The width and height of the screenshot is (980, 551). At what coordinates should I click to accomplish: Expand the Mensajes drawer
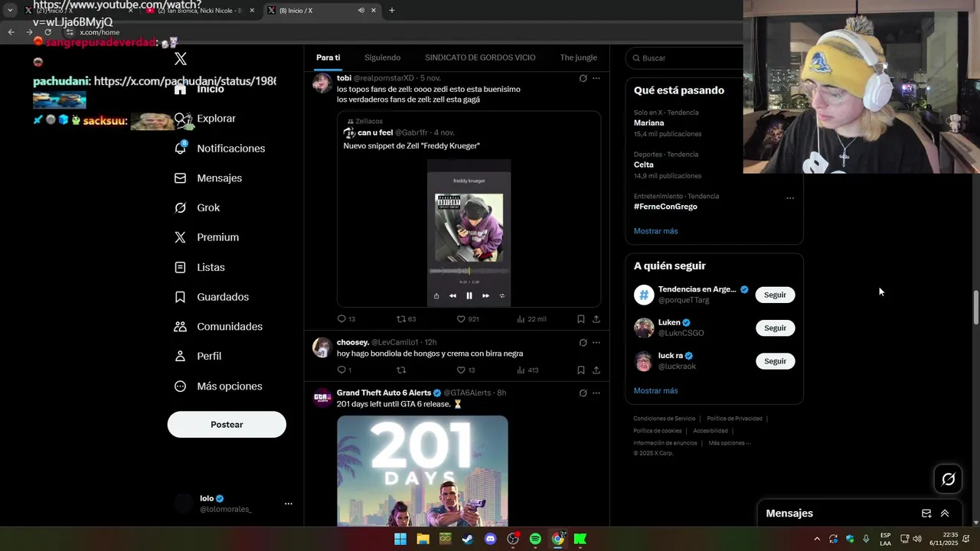pos(945,514)
